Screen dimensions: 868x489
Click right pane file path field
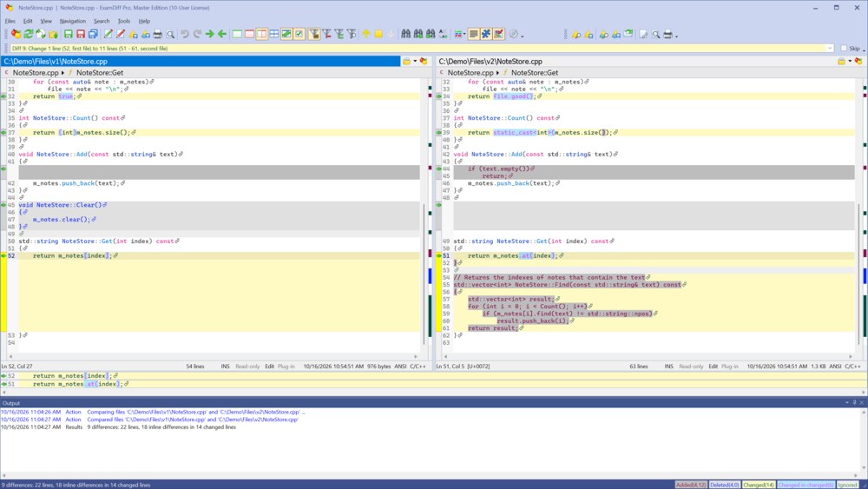point(635,62)
